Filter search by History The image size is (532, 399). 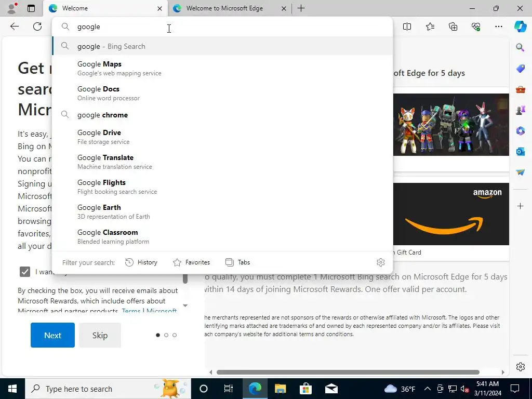[x=141, y=262]
